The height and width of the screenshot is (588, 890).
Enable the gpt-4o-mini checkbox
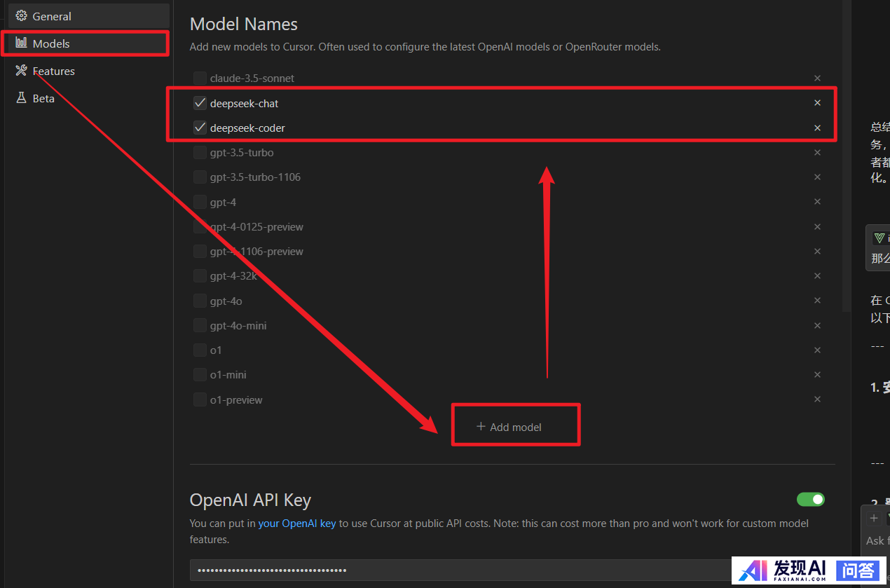pos(200,325)
